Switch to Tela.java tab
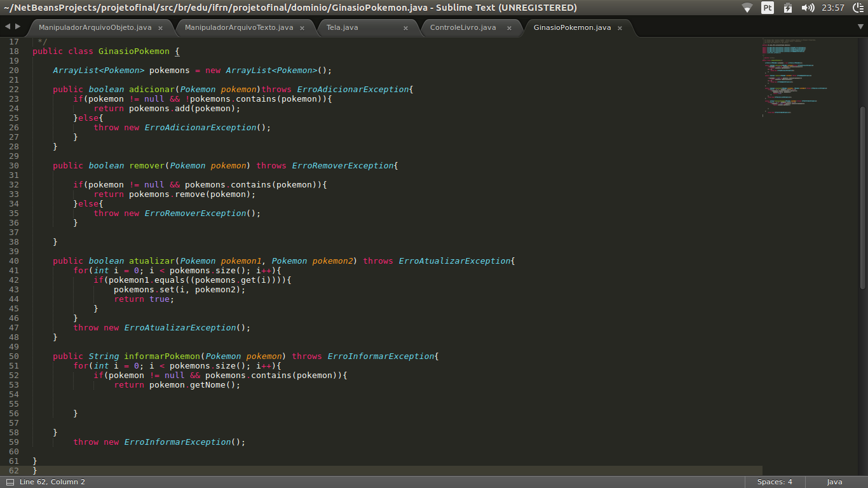The height and width of the screenshot is (488, 868). point(342,28)
